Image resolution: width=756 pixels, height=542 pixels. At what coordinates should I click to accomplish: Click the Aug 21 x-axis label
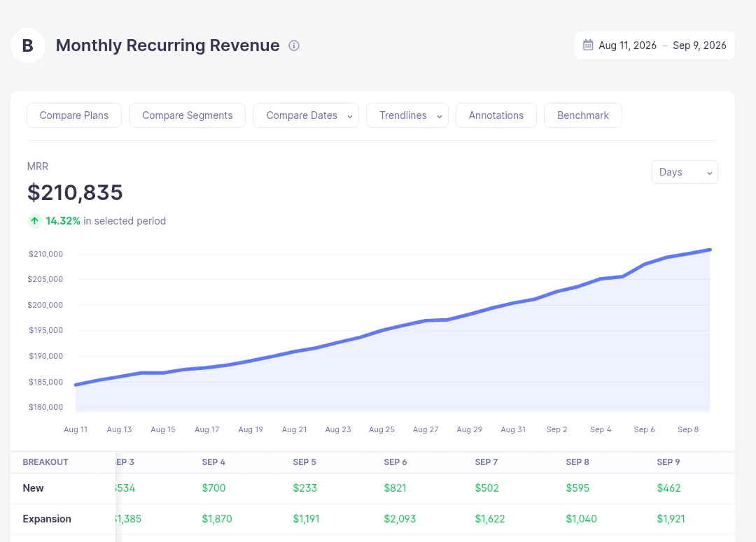pos(294,429)
